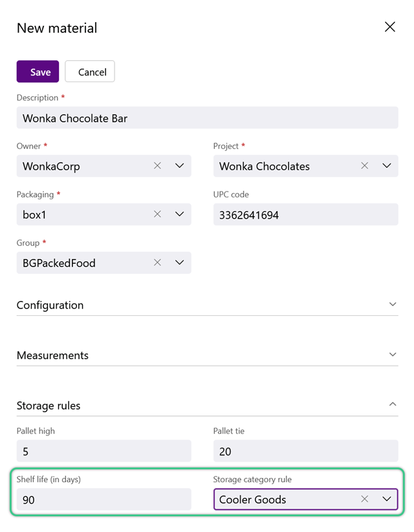The width and height of the screenshot is (414, 532).
Task: Open the Packaging dropdown list
Action: click(179, 214)
